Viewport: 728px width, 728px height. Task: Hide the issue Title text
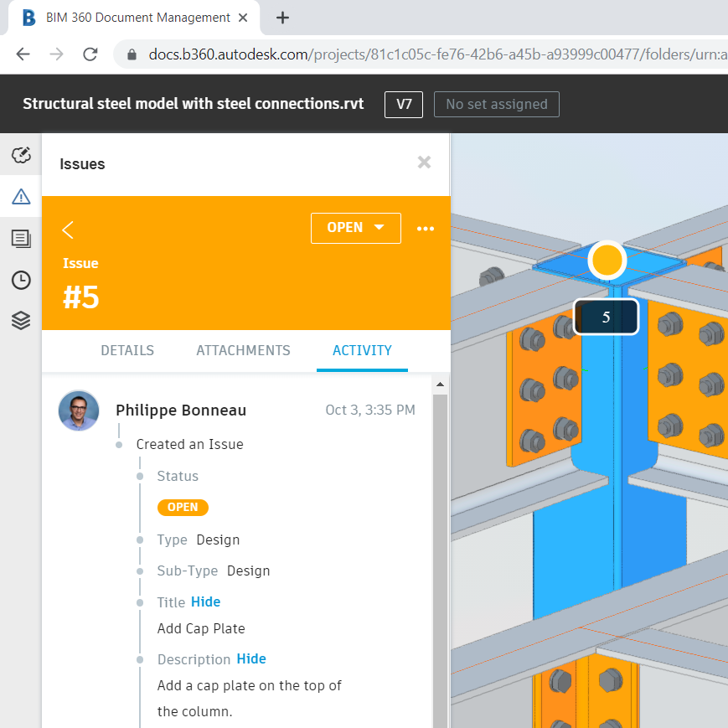coord(206,602)
